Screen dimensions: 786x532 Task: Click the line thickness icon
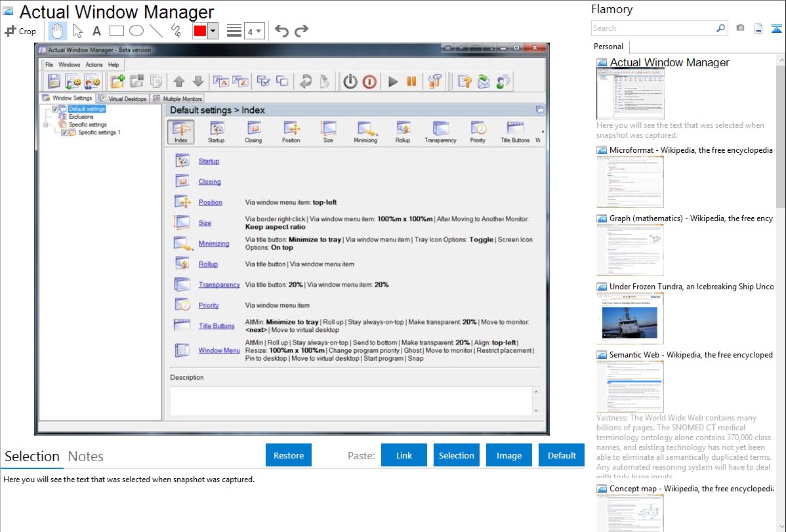point(234,31)
